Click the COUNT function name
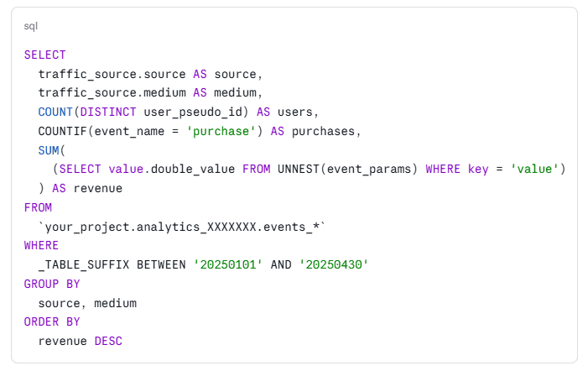Image resolution: width=588 pixels, height=371 pixels. coord(55,112)
